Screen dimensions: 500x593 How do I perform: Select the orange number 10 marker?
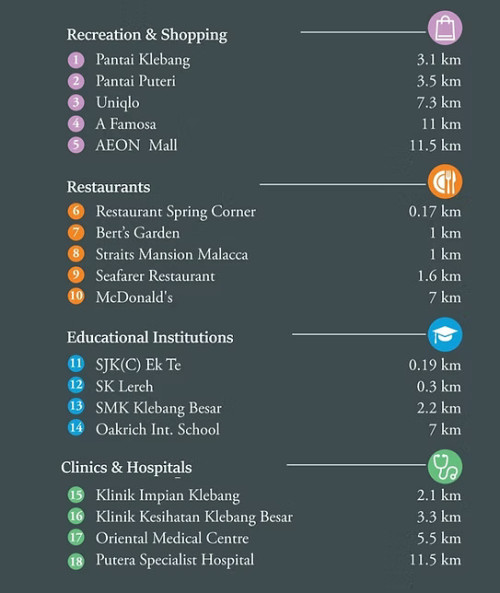[x=76, y=296]
